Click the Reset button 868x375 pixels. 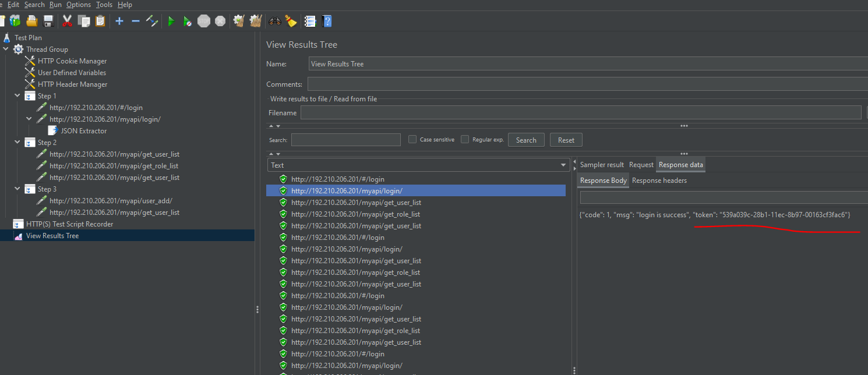point(566,140)
